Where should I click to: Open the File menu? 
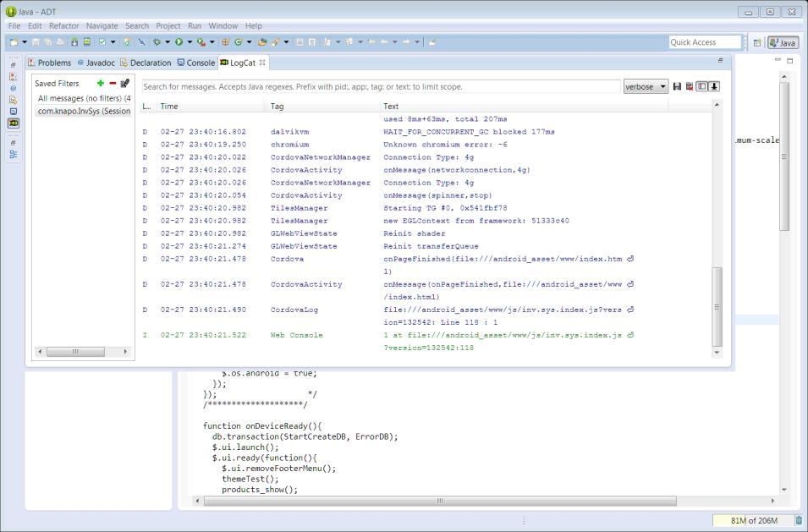pyautogui.click(x=14, y=25)
